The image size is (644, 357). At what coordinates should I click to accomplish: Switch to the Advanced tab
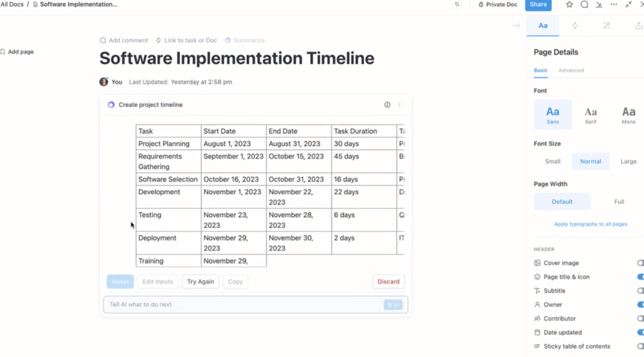[x=571, y=70]
